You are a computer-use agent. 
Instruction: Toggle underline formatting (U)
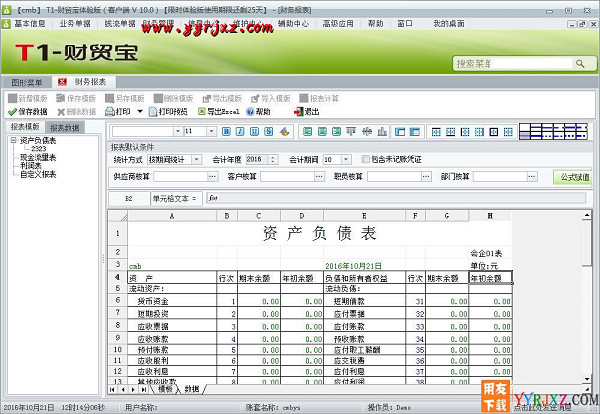pos(254,132)
